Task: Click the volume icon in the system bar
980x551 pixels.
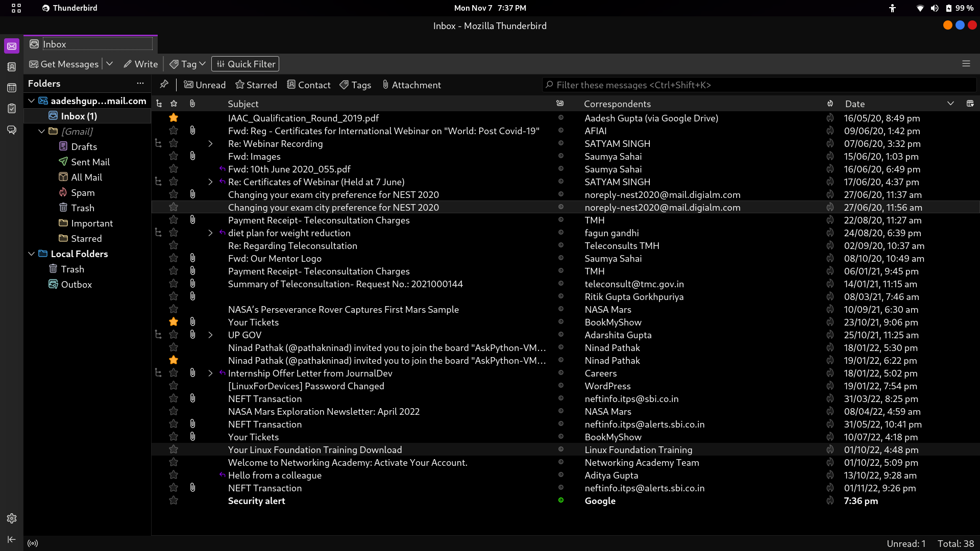Action: [934, 8]
